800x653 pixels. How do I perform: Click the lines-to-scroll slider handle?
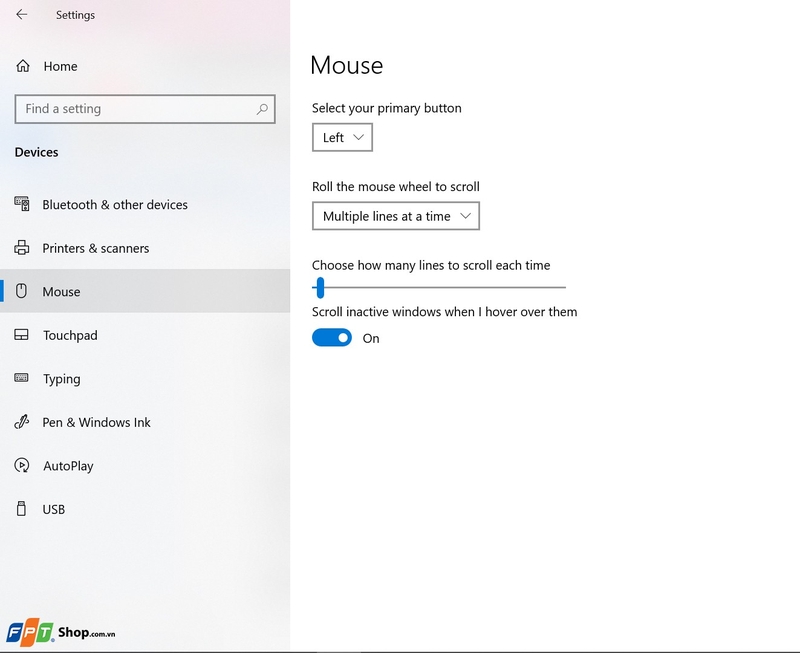320,288
